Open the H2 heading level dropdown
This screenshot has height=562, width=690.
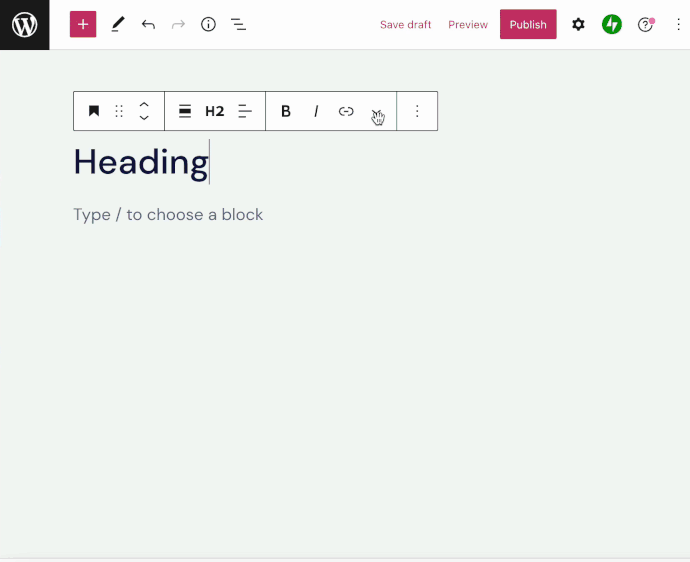click(x=215, y=111)
